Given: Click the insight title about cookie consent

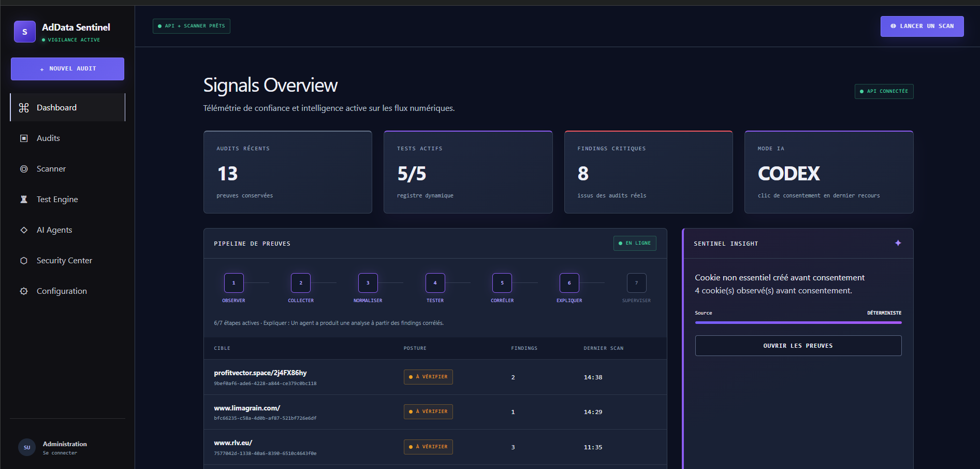Looking at the screenshot, I should point(780,278).
